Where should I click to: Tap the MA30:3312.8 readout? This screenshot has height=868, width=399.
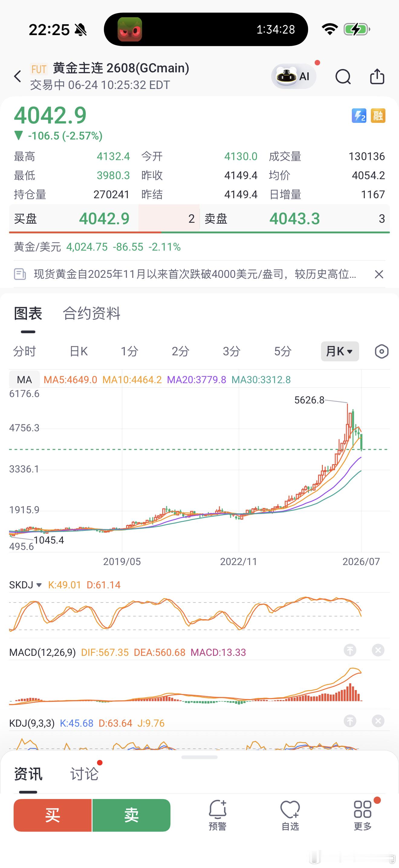[261, 380]
